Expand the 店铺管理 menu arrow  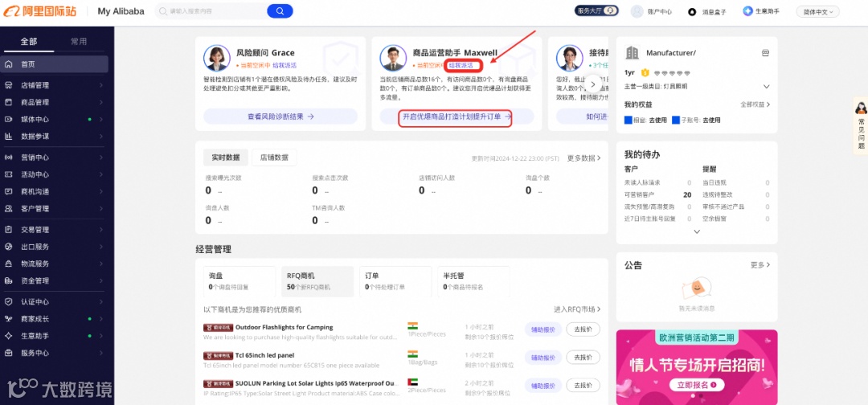click(x=101, y=85)
